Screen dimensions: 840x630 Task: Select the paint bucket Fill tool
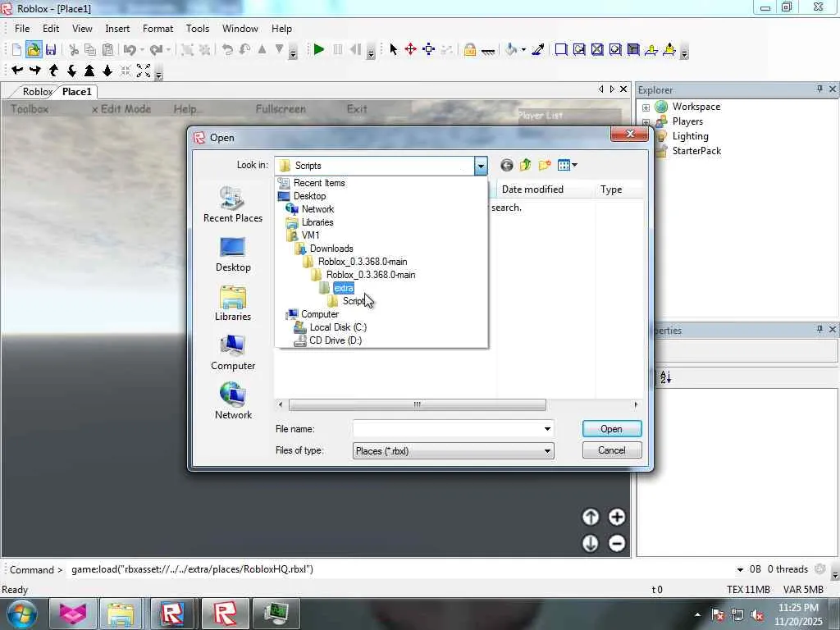click(511, 50)
